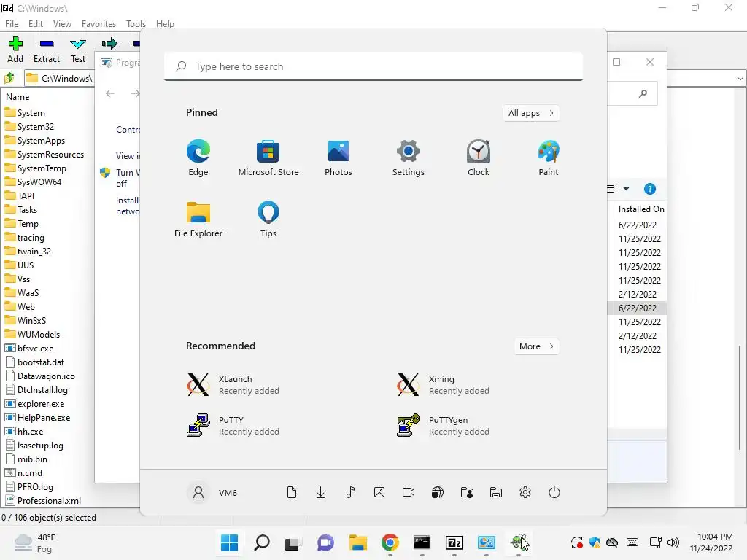
Task: Open Chrome from the taskbar
Action: coord(390,542)
